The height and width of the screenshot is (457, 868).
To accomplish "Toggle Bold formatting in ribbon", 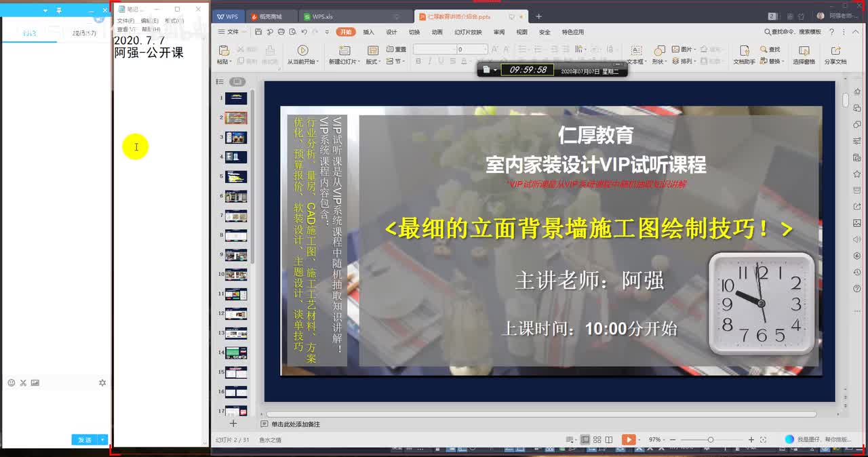I will click(x=418, y=61).
